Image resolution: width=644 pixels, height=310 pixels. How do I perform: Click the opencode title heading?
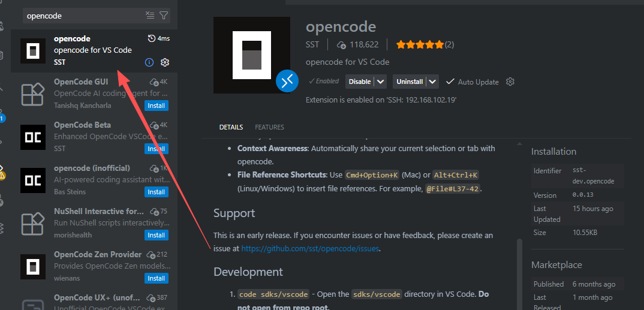pyautogui.click(x=341, y=27)
